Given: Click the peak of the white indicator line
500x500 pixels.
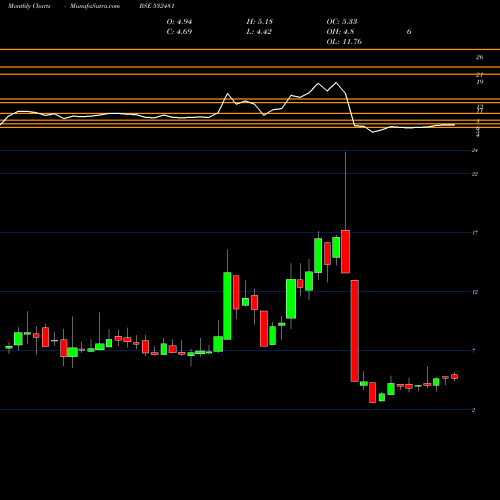Looking at the screenshot, I should (x=336, y=82).
